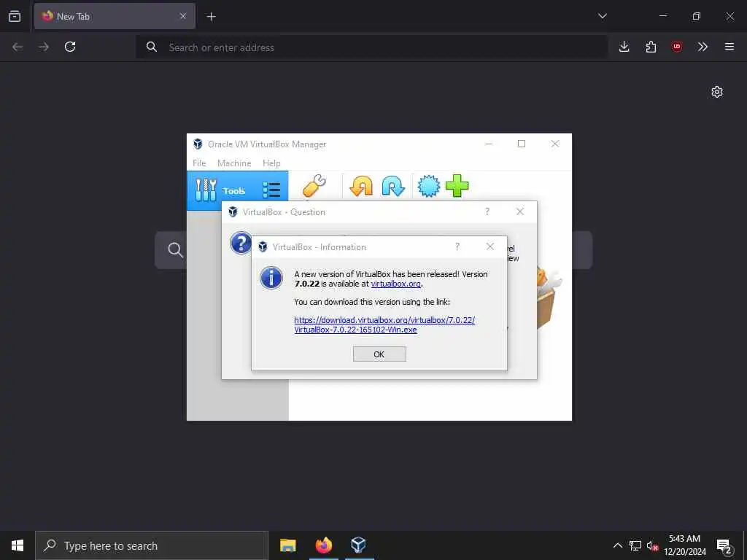Image resolution: width=747 pixels, height=560 pixels.
Task: Go forward in Firefox
Action: [44, 47]
